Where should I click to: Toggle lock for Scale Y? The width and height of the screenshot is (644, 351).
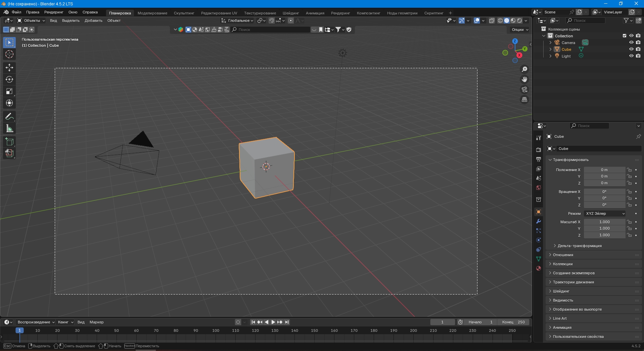click(629, 228)
